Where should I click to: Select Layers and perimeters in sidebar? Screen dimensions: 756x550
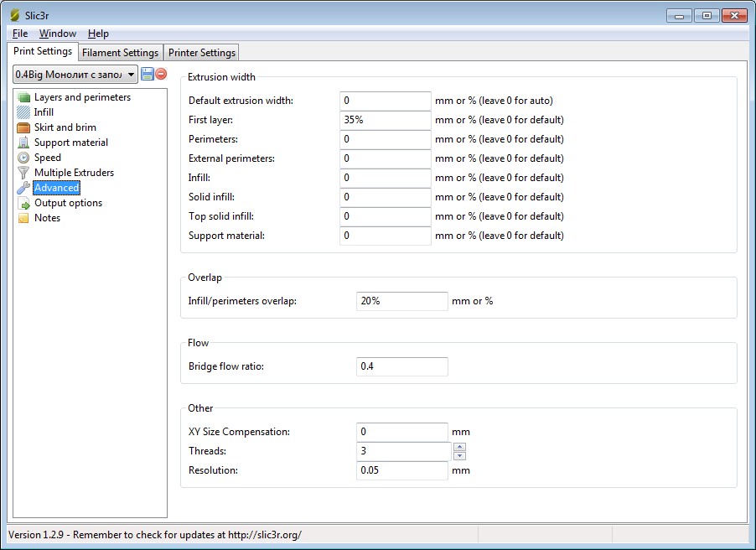pyautogui.click(x=82, y=97)
